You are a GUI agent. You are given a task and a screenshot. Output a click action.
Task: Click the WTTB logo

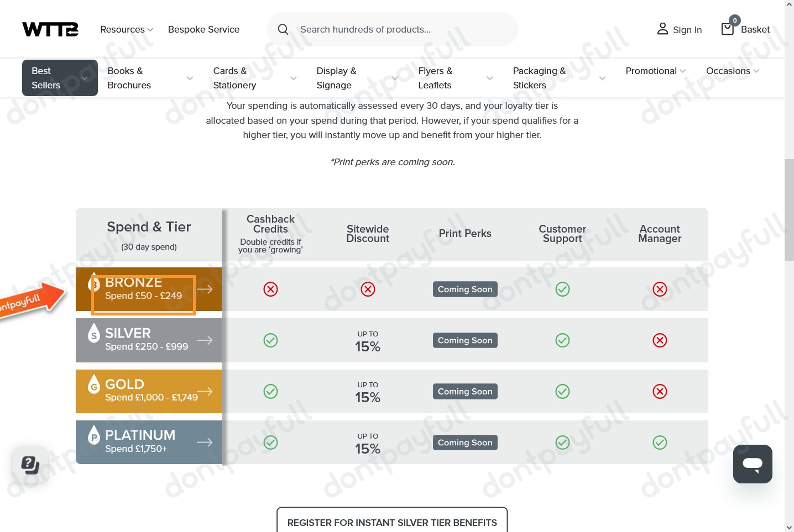click(50, 29)
